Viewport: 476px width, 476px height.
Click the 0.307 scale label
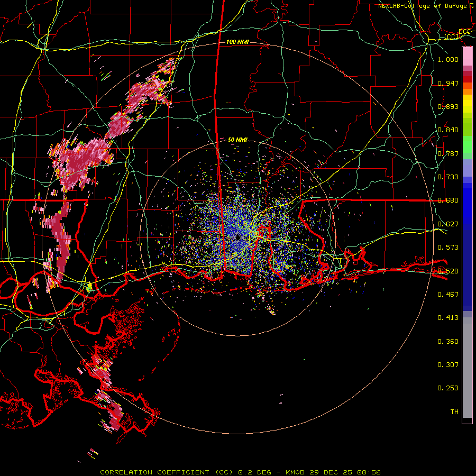point(448,364)
